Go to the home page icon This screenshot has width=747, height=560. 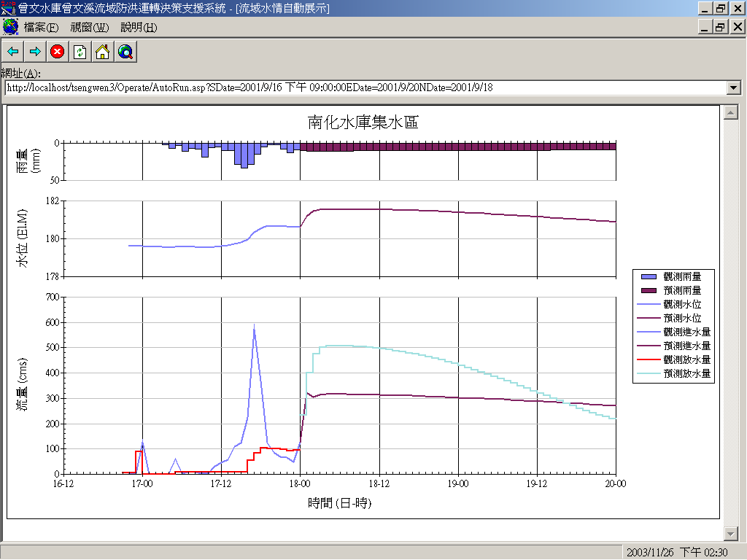click(x=102, y=52)
